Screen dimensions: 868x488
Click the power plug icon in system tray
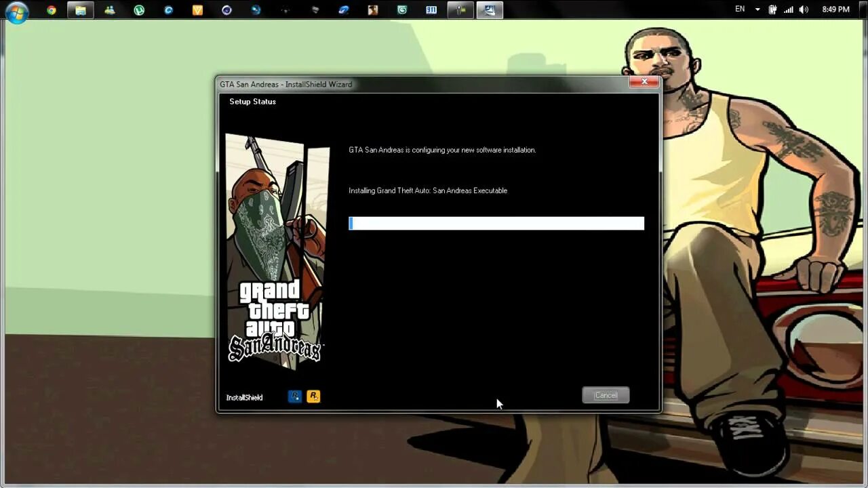pyautogui.click(x=772, y=9)
